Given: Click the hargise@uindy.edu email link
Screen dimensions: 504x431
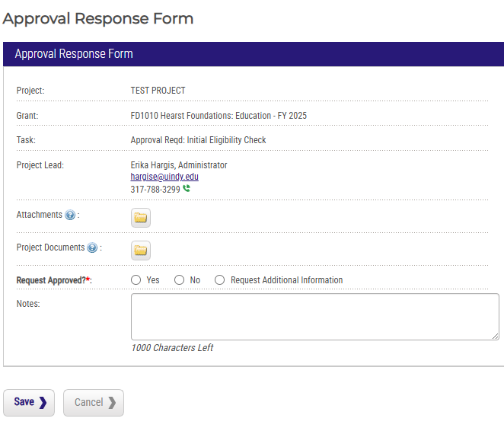Looking at the screenshot, I should (x=164, y=177).
